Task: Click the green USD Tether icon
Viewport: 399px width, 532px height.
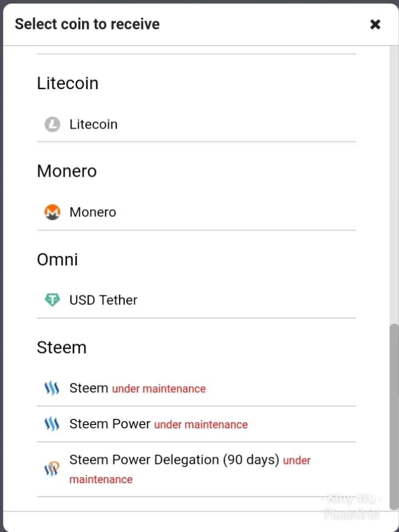Action: [52, 300]
